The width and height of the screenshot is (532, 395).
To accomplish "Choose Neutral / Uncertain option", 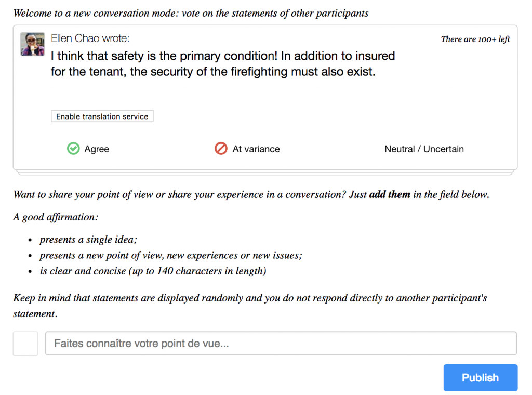I will coord(424,149).
